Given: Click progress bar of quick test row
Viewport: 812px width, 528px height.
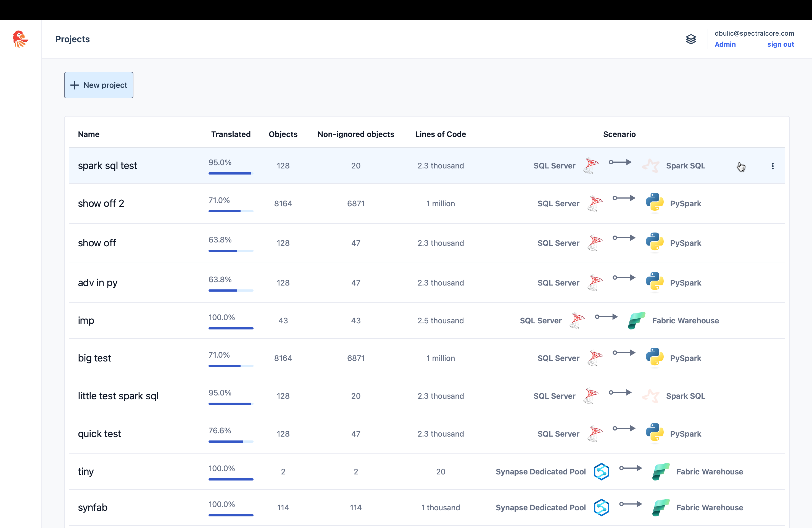Looking at the screenshot, I should click(231, 441).
